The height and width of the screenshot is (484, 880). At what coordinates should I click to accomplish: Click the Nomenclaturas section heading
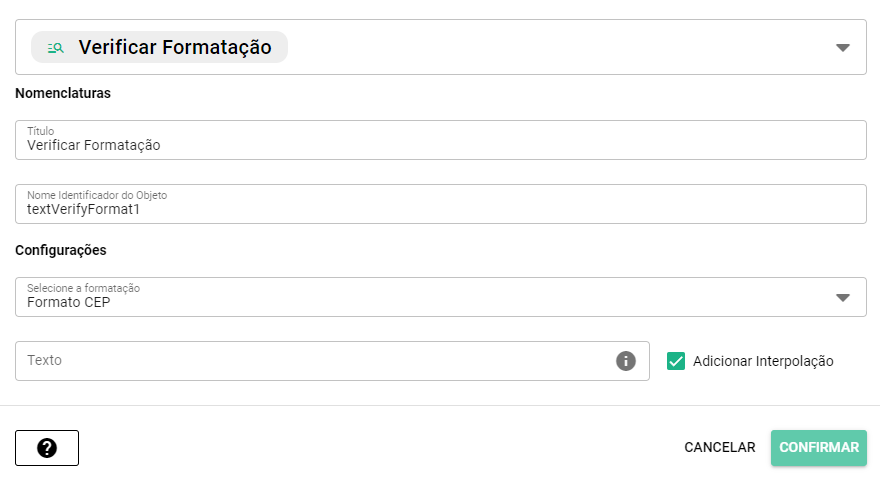coord(63,94)
